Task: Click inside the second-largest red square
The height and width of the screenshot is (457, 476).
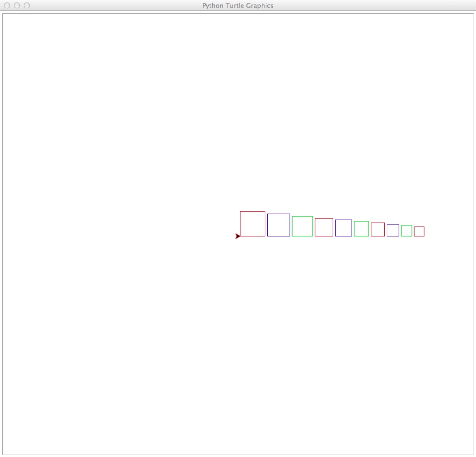Action: (324, 227)
